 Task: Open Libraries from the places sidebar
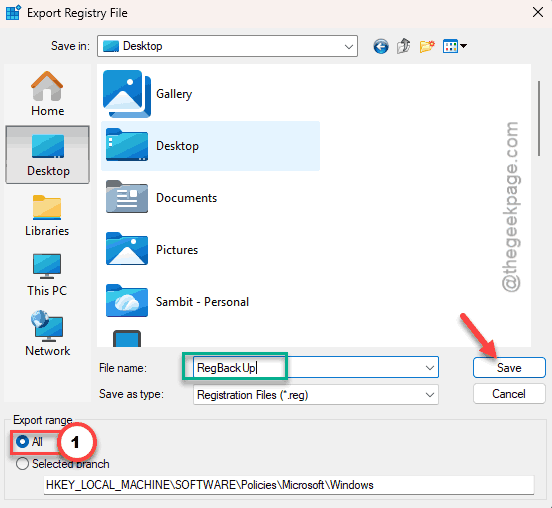tap(47, 215)
